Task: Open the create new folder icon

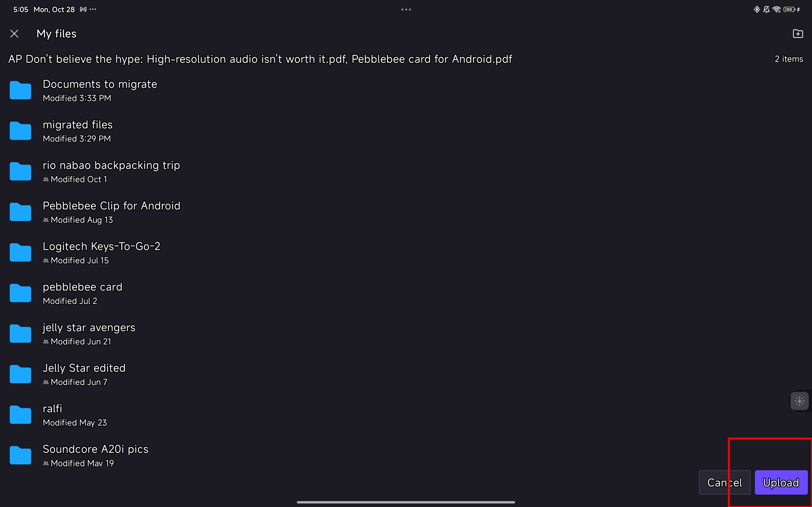Action: (798, 33)
